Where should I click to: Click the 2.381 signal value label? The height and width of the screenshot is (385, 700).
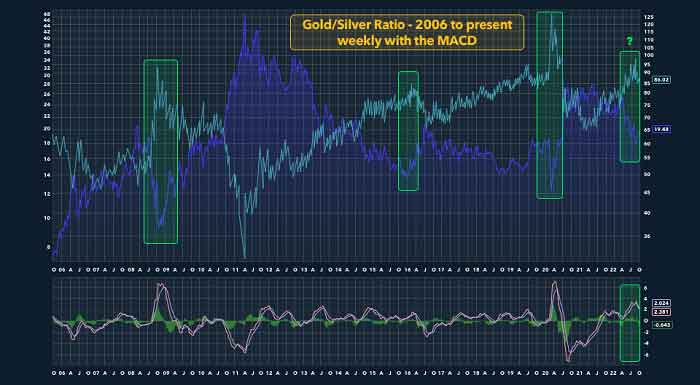661,312
